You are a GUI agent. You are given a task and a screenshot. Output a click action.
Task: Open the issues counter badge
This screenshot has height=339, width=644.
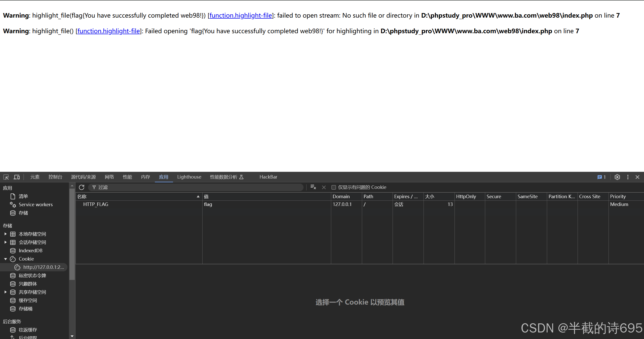[601, 177]
